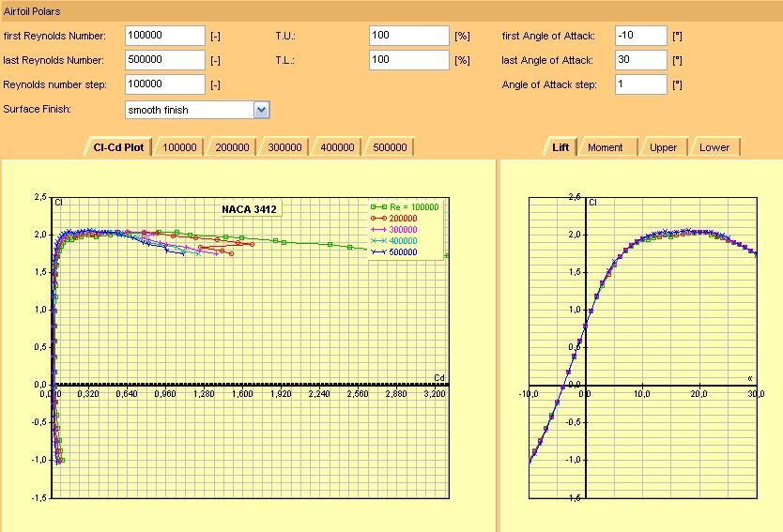This screenshot has height=532, width=783.
Task: Click the first Angle of Attack field
Action: pos(640,36)
